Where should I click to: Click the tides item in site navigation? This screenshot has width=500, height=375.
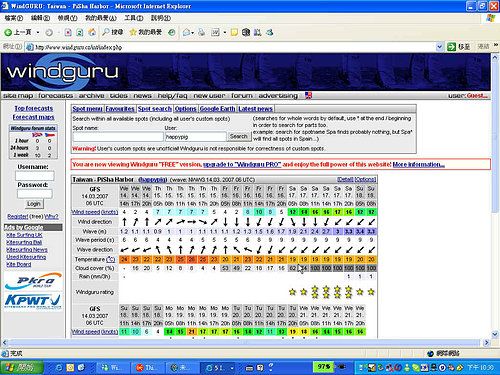pos(119,96)
